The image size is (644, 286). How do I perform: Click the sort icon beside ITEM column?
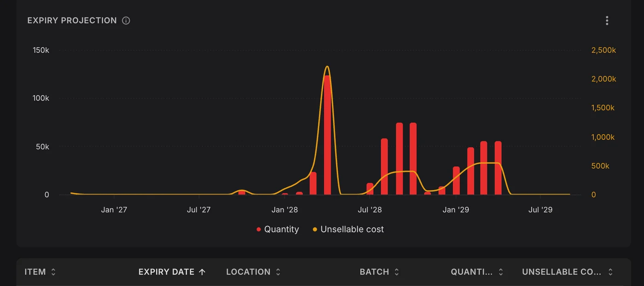coord(53,272)
